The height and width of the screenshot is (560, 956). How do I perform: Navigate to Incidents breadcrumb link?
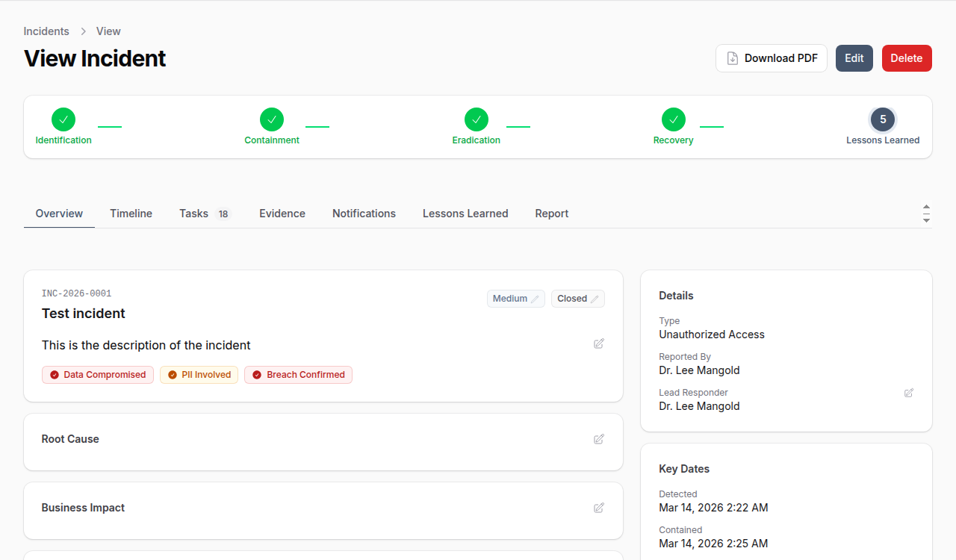coord(46,31)
